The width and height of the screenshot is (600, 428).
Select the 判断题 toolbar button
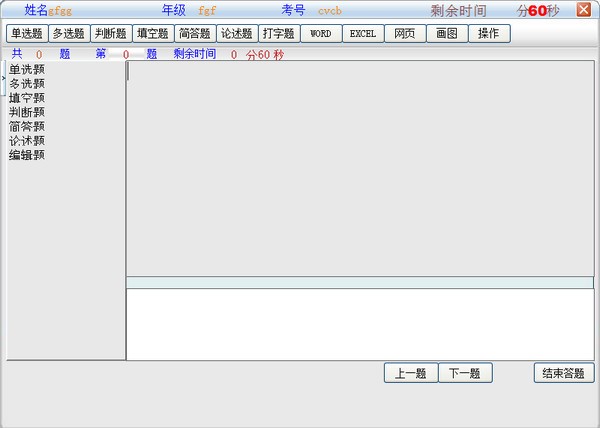click(111, 34)
